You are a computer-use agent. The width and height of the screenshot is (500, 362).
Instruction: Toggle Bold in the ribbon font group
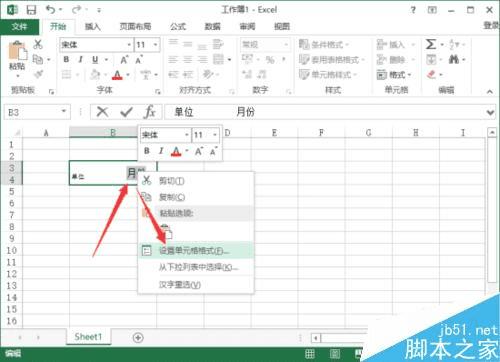[x=66, y=59]
